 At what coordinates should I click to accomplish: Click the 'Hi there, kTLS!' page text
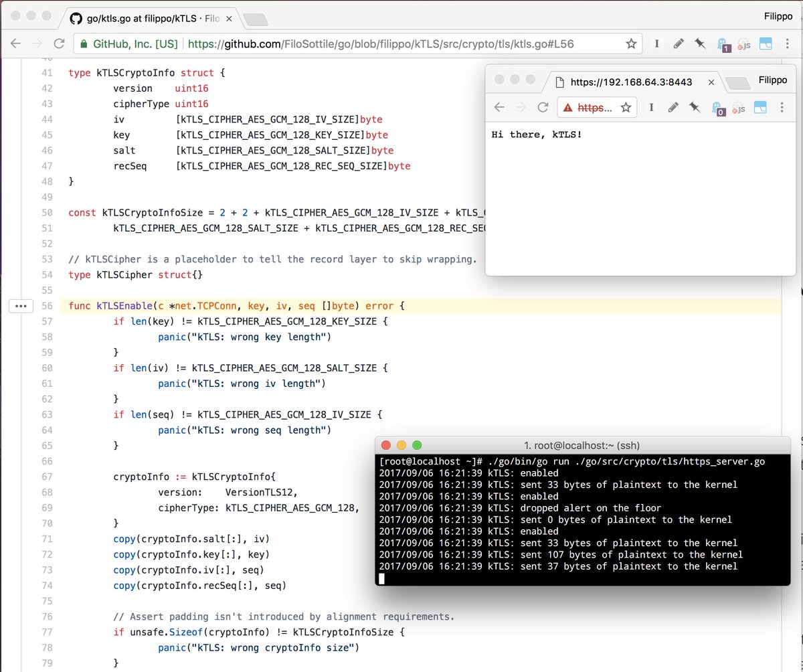537,135
